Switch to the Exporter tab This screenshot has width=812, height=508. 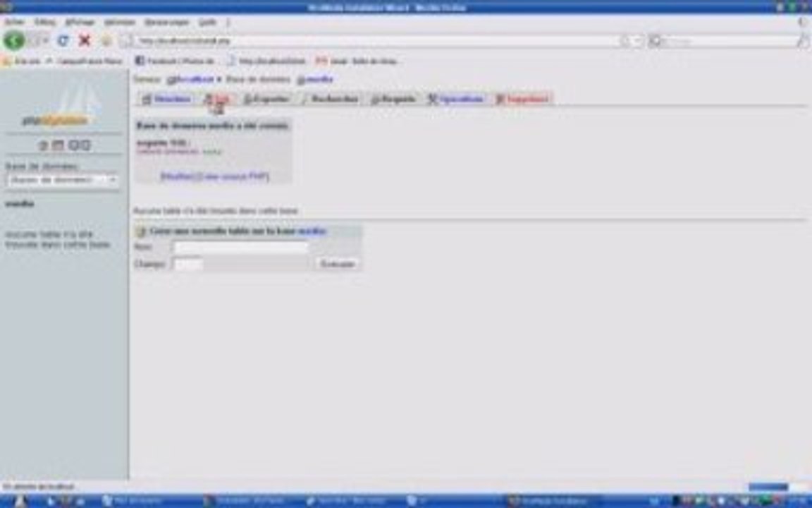pos(266,99)
